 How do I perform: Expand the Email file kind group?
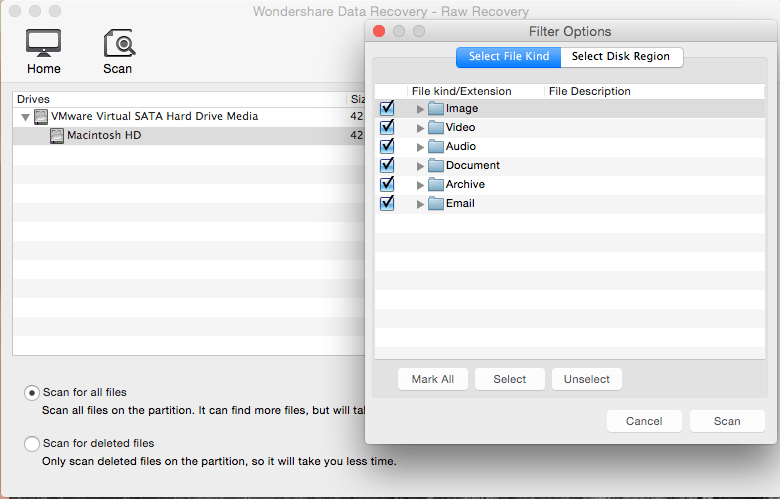coord(420,204)
